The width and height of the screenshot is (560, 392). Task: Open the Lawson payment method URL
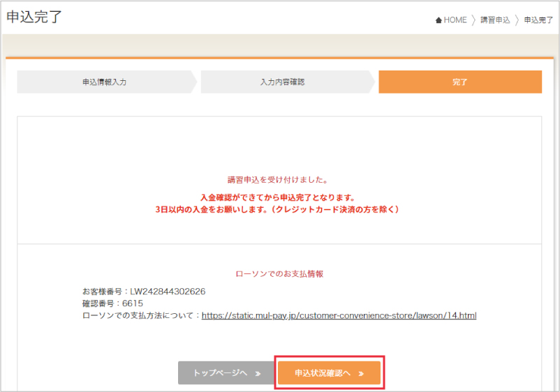click(x=339, y=315)
